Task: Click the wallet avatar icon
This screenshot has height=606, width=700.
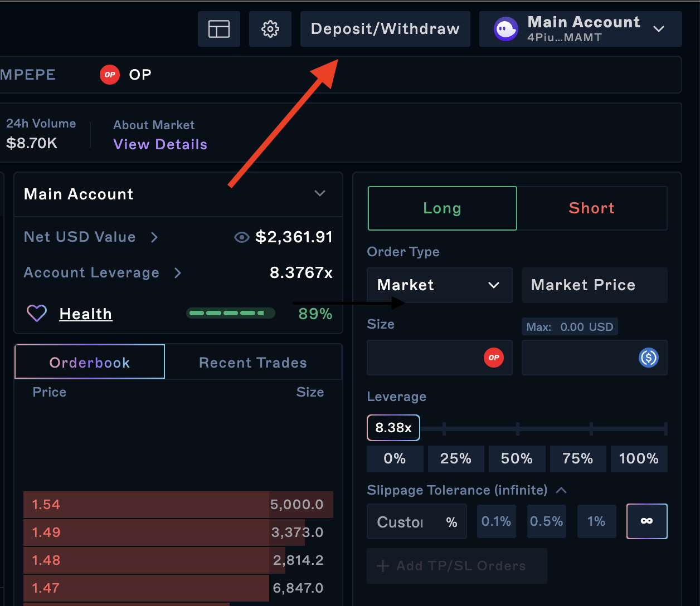Action: click(x=506, y=29)
